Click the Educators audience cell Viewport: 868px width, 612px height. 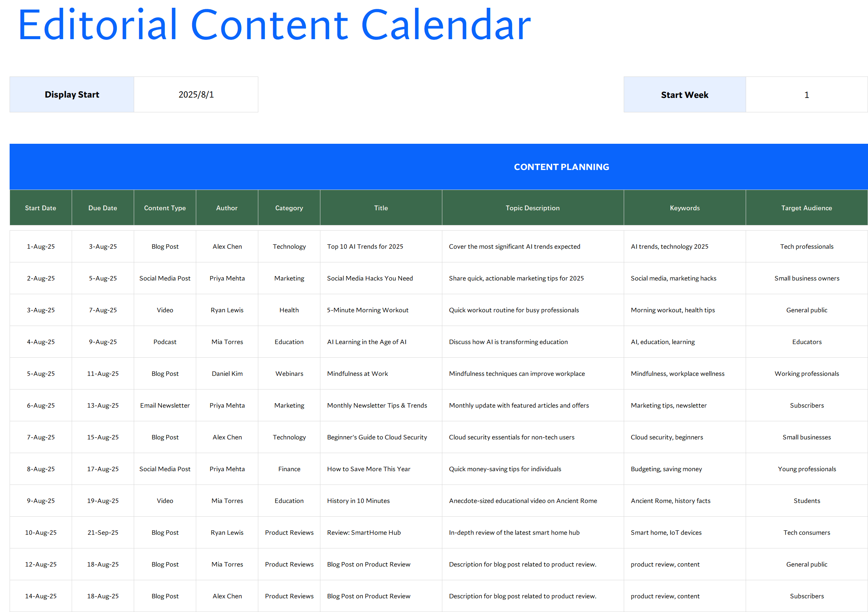tap(807, 342)
